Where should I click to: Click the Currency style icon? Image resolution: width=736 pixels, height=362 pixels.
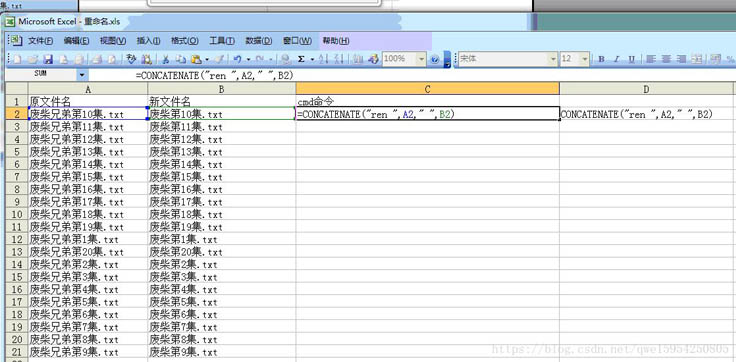[x=716, y=59]
